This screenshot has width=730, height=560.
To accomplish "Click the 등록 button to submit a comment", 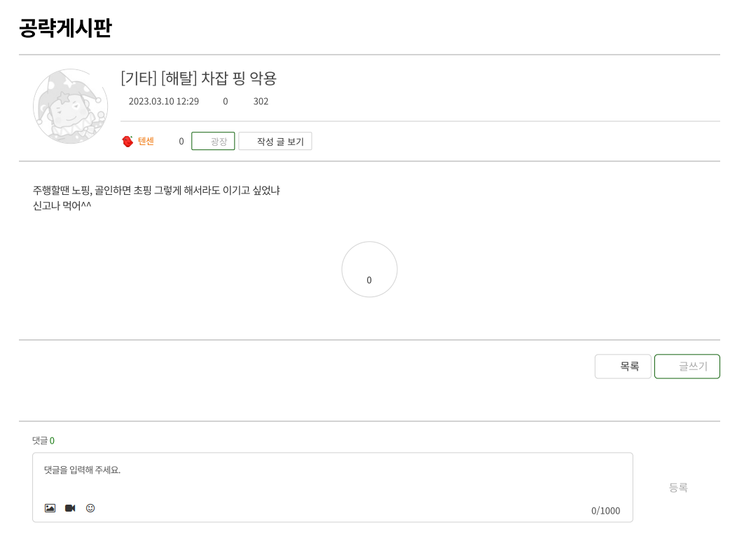I will pos(677,486).
